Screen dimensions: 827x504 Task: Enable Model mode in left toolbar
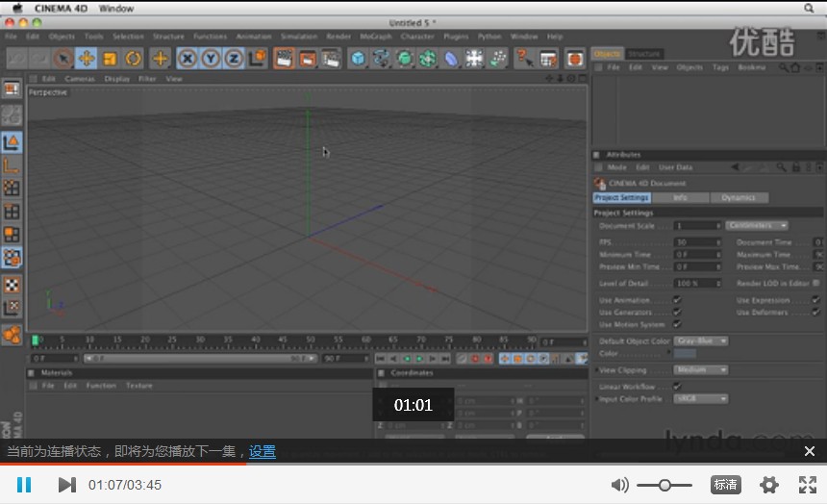tap(12, 142)
